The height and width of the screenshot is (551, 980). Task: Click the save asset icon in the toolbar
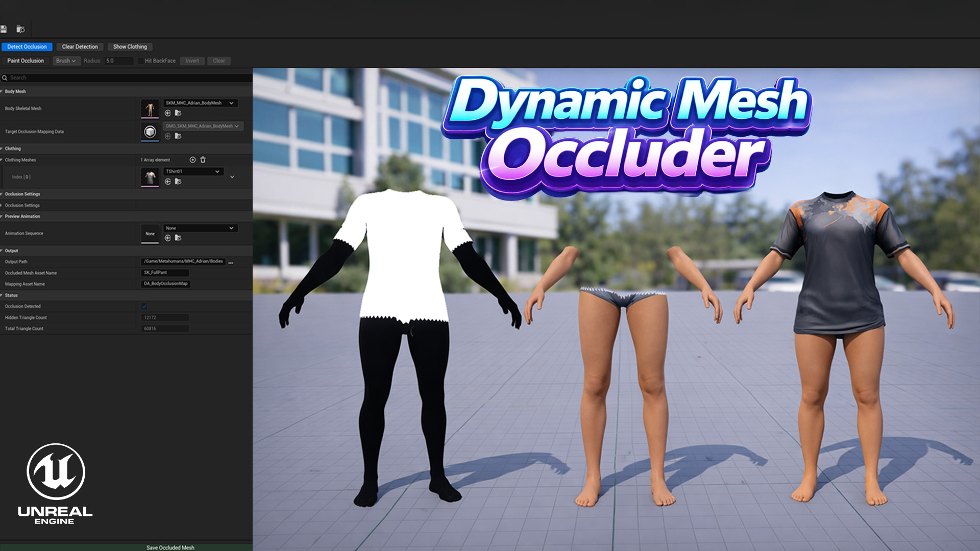(4, 29)
